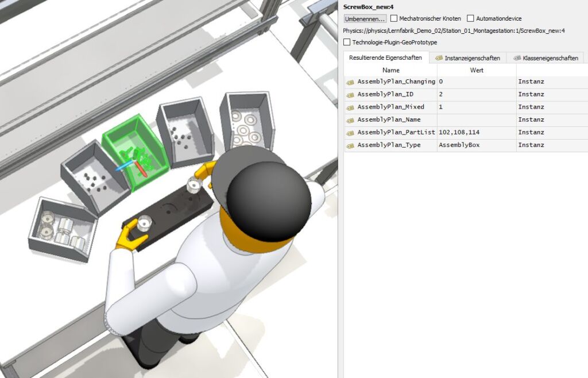Open the Klasseneigenschaften tab
The width and height of the screenshot is (588, 378).
(x=546, y=58)
